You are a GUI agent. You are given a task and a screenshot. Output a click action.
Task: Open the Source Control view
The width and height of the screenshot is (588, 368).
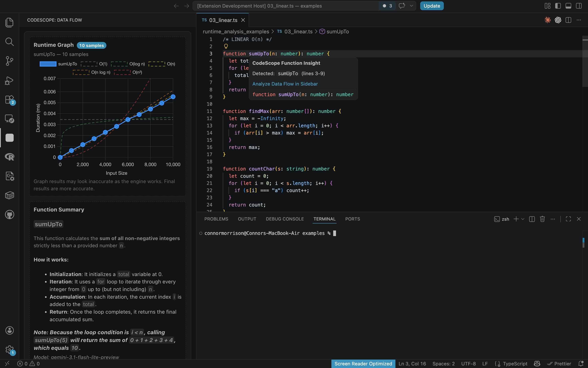coord(9,61)
